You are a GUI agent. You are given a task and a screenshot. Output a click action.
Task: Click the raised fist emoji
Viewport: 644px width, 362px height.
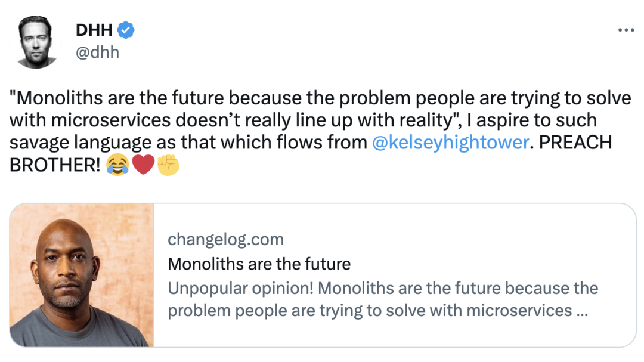tap(168, 165)
